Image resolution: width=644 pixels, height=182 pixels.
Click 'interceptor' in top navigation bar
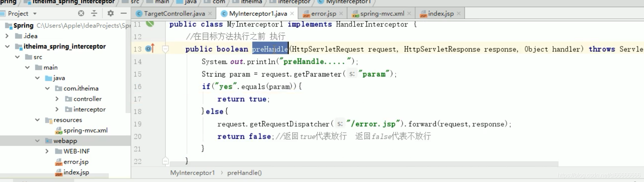click(294, 2)
